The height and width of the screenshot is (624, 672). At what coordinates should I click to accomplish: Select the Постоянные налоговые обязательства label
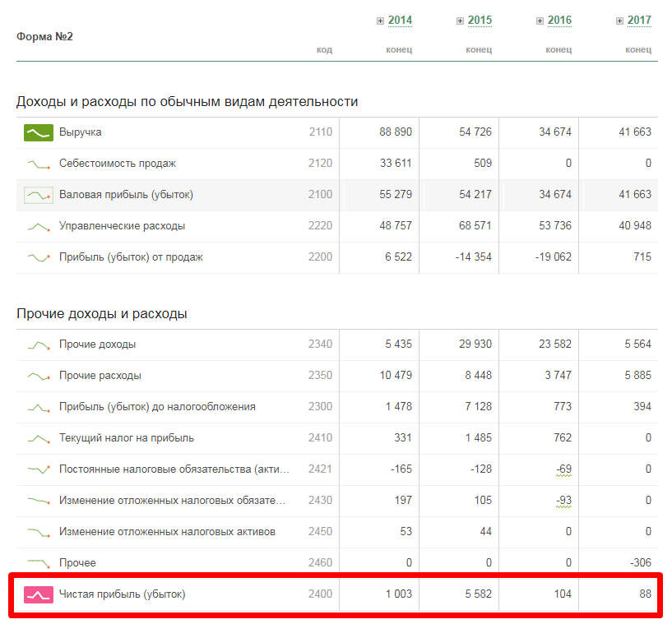tap(174, 469)
